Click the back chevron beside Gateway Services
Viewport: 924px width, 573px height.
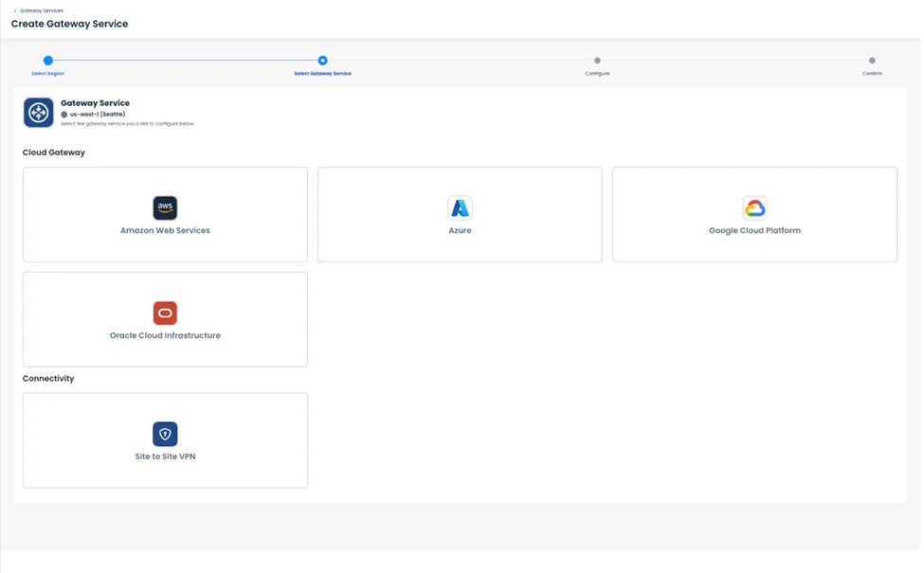(x=15, y=10)
